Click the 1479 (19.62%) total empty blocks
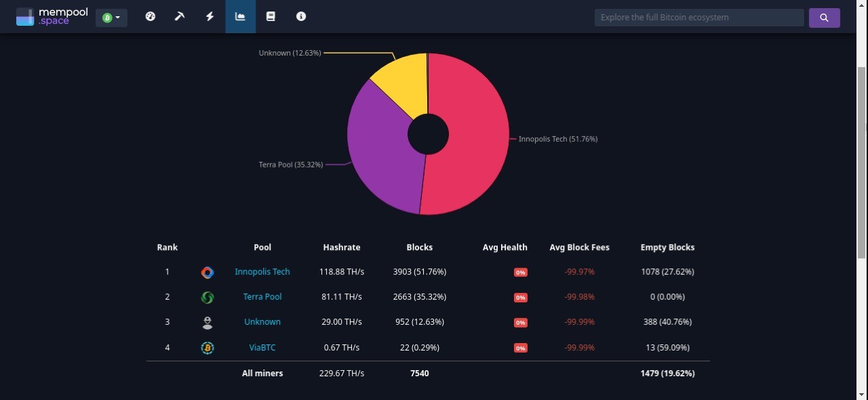The width and height of the screenshot is (868, 400). click(668, 374)
